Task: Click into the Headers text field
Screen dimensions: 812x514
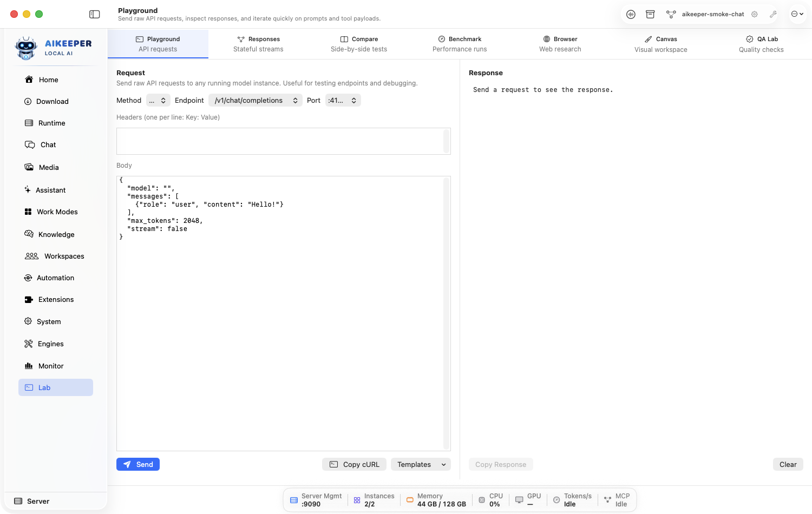Action: [284, 141]
